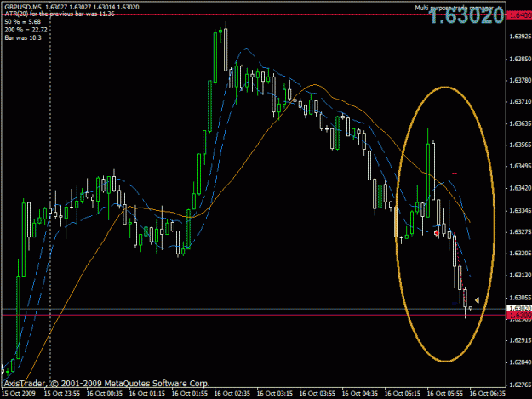The image size is (532, 399).
Task: Click the 1.63130 price scale label
Action: 520,276
